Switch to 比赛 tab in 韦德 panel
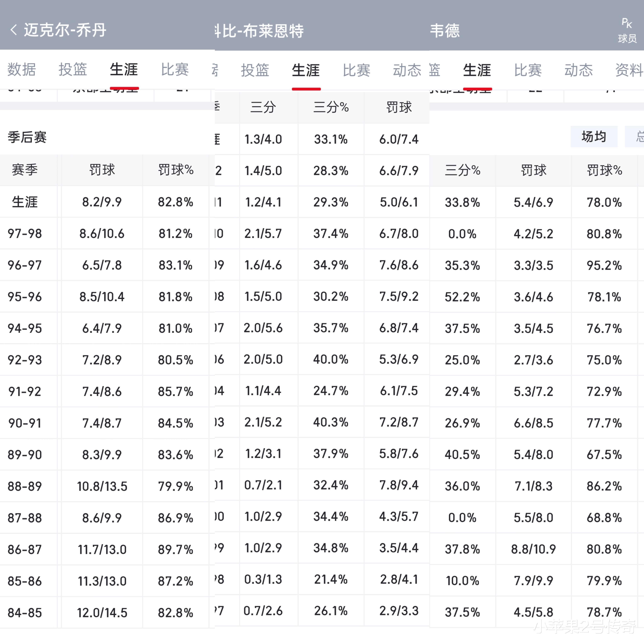 528,70
